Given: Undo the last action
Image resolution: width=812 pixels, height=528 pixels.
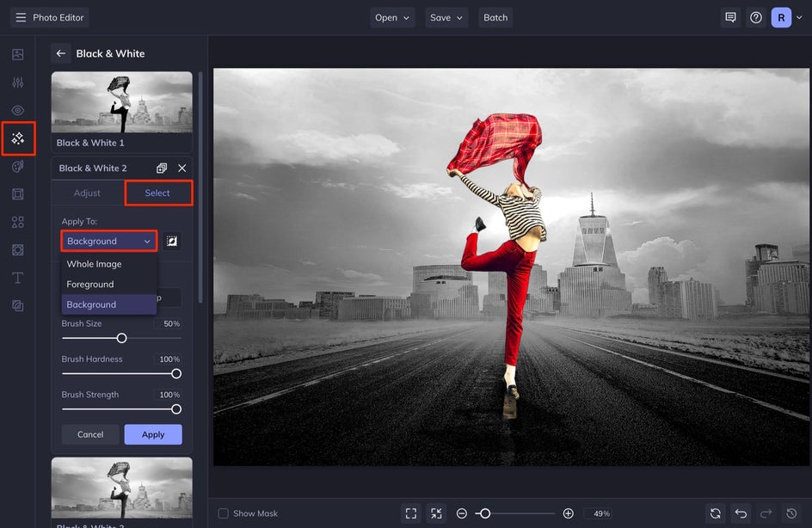Looking at the screenshot, I should [x=741, y=513].
